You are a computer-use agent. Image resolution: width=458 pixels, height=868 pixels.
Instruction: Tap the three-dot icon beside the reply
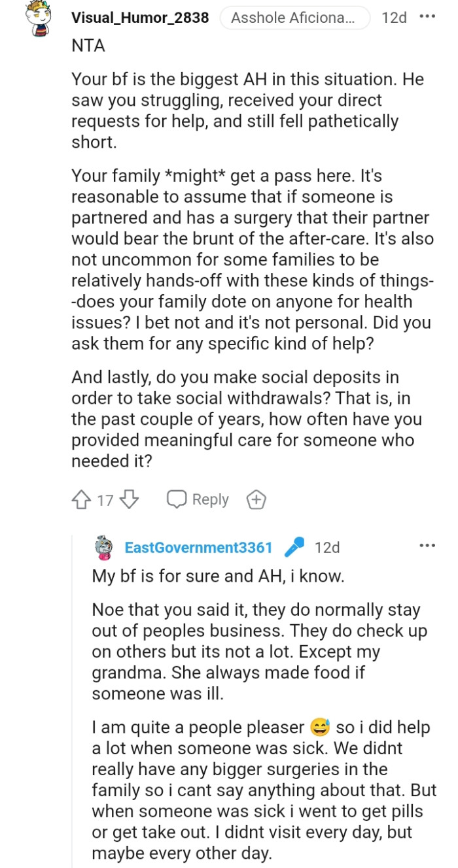tap(428, 544)
